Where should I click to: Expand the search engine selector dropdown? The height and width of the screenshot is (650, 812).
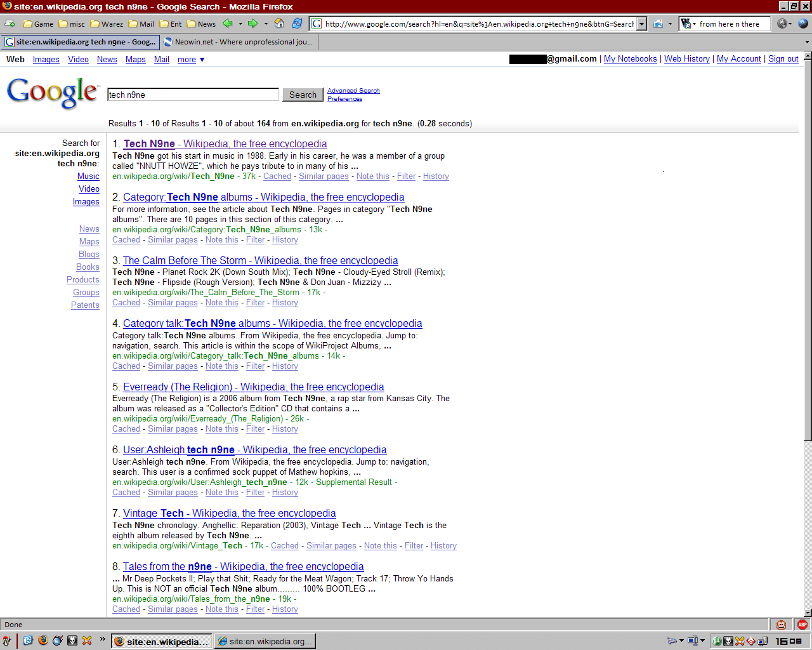point(689,24)
